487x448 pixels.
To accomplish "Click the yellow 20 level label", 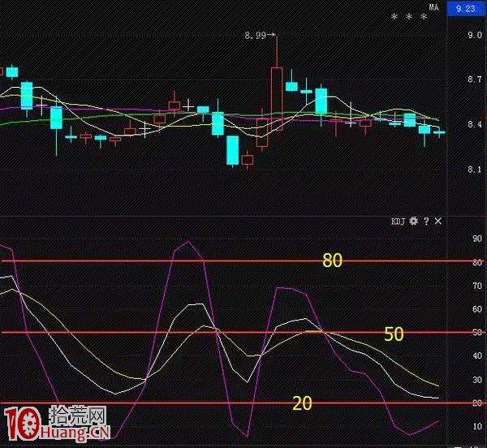I will point(302,403).
